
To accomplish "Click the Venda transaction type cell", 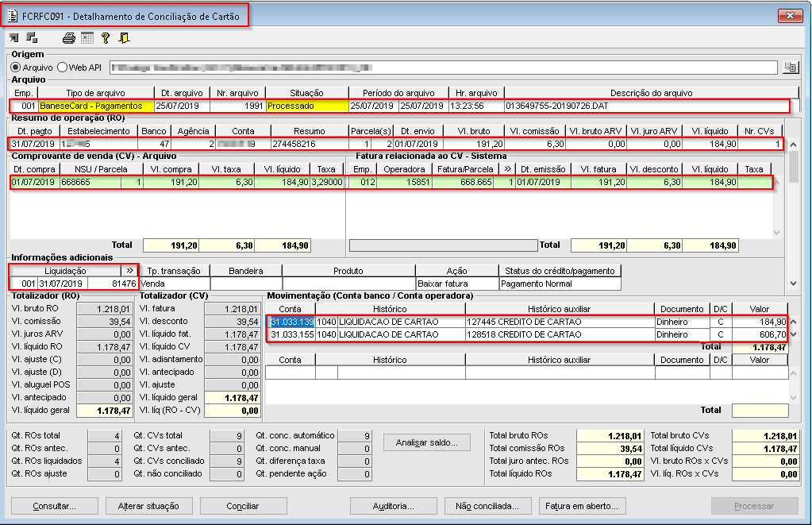I will point(175,284).
